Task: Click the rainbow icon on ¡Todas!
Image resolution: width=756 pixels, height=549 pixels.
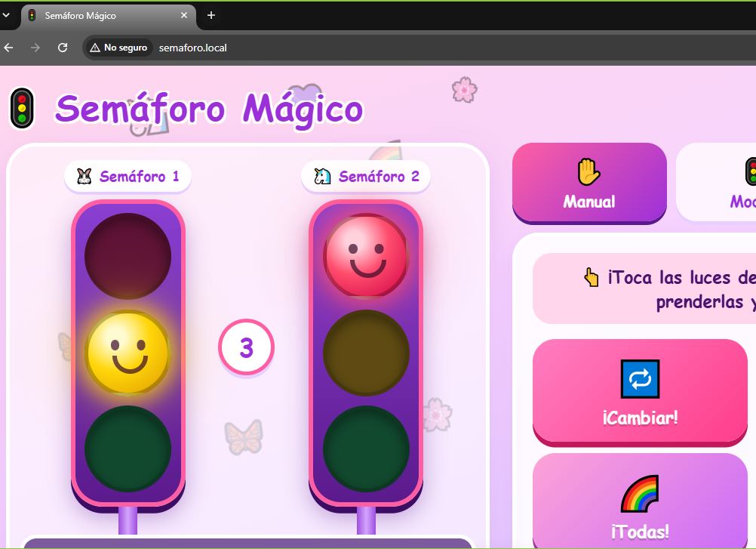Action: 640,494
